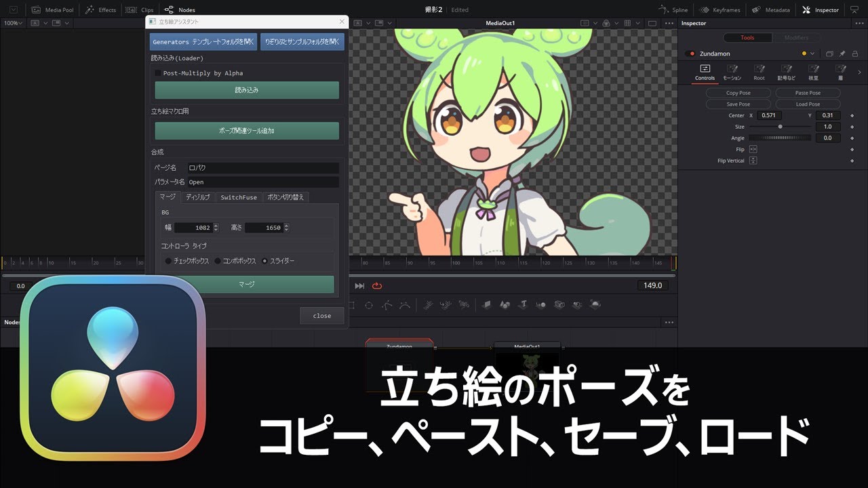This screenshot has width=868, height=488.
Task: Add a Text 3D node
Action: [523, 305]
